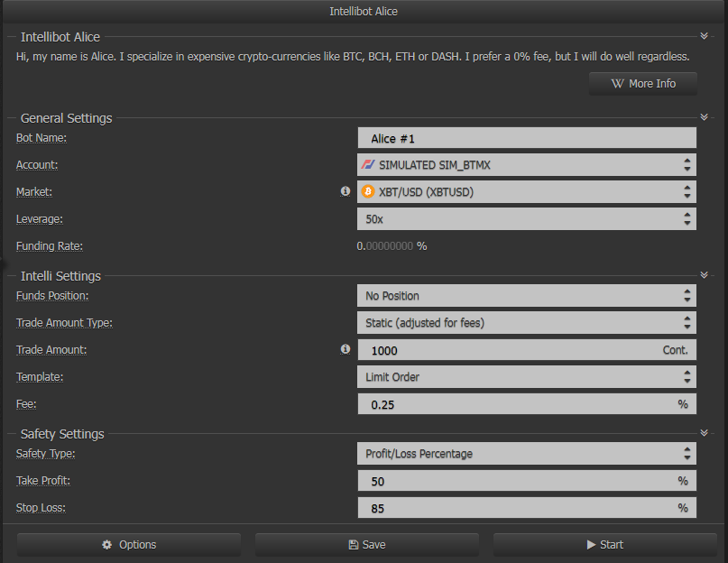Click the Stop Loss percentage field

pos(527,508)
